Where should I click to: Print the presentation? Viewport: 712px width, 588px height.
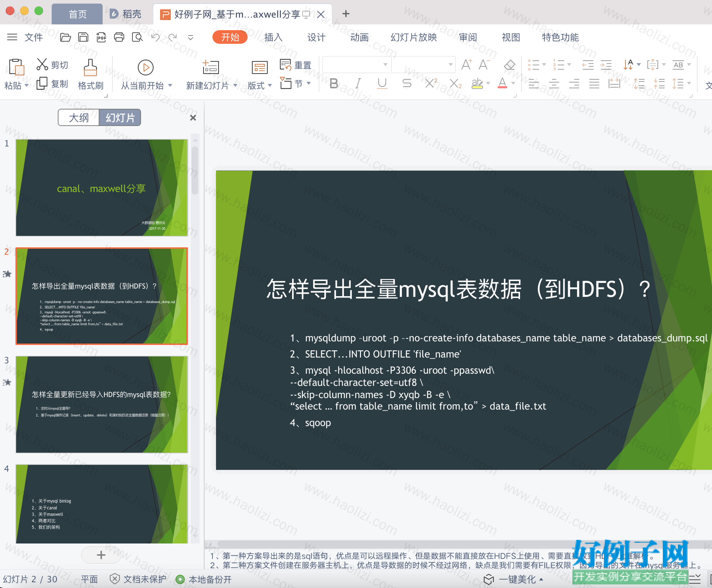[x=119, y=37]
